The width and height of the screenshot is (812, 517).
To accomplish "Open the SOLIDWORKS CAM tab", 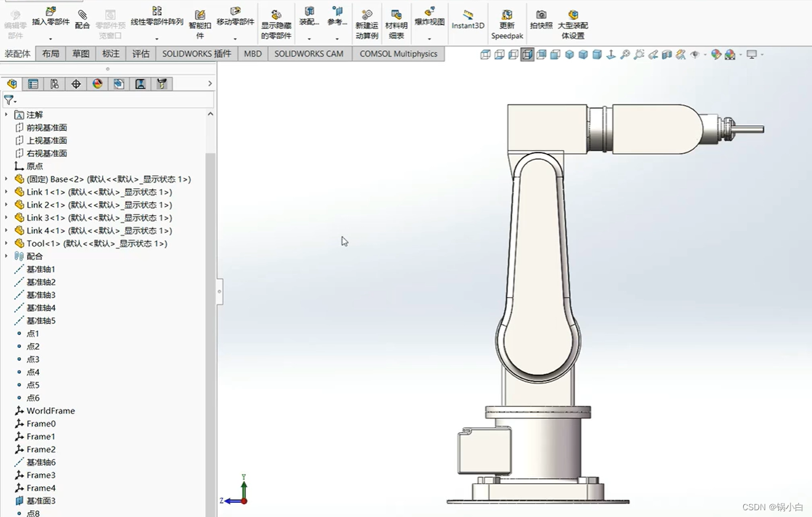I will coord(309,54).
